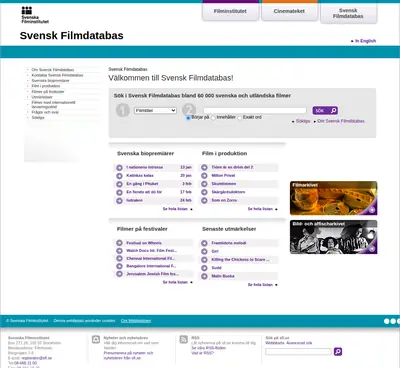Click the 20 jan premiere date
The image size is (400, 368).
click(x=186, y=176)
